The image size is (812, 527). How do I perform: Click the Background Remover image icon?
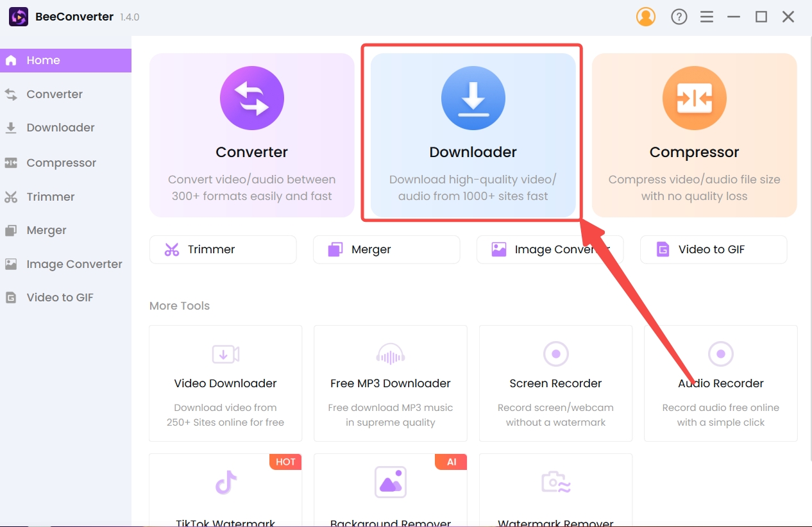pos(391,482)
